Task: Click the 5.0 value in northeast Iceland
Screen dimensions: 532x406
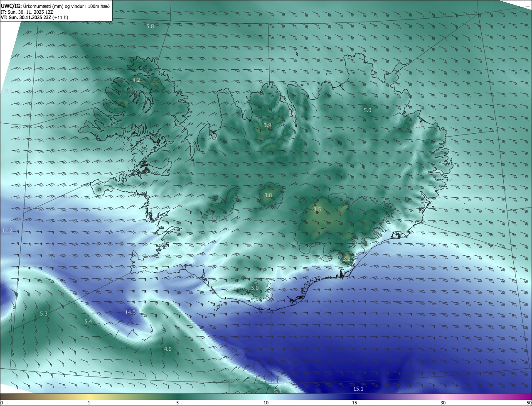Action: pyautogui.click(x=367, y=110)
